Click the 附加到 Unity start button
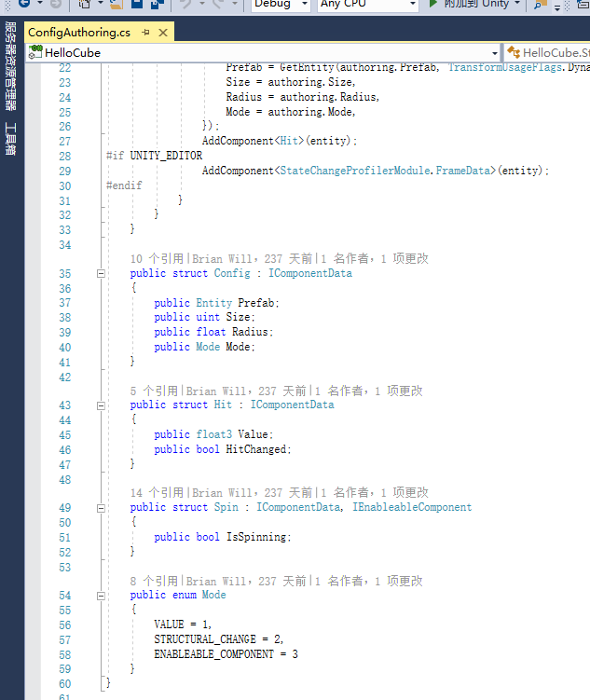Viewport: 590px width, 700px height. pos(468,4)
